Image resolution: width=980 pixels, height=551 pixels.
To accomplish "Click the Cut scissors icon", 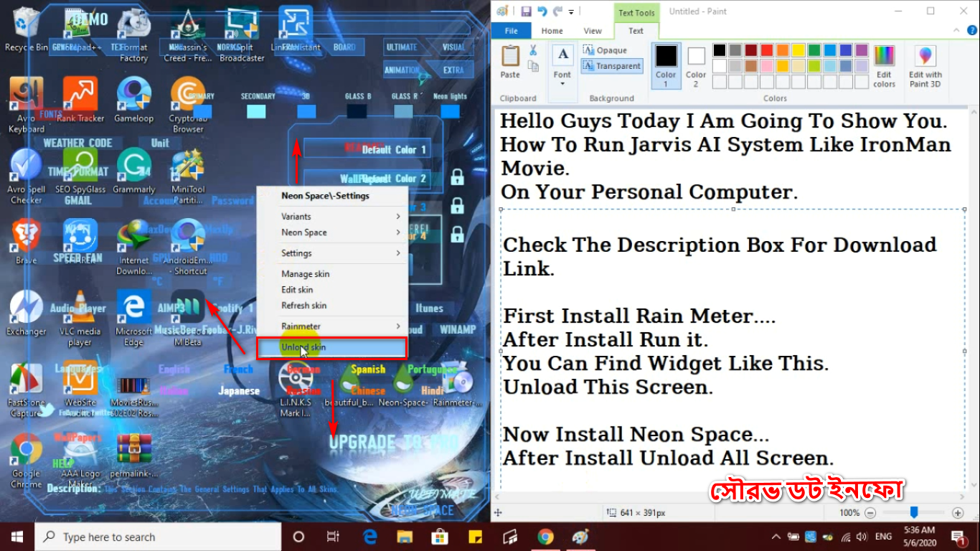I will click(x=533, y=50).
